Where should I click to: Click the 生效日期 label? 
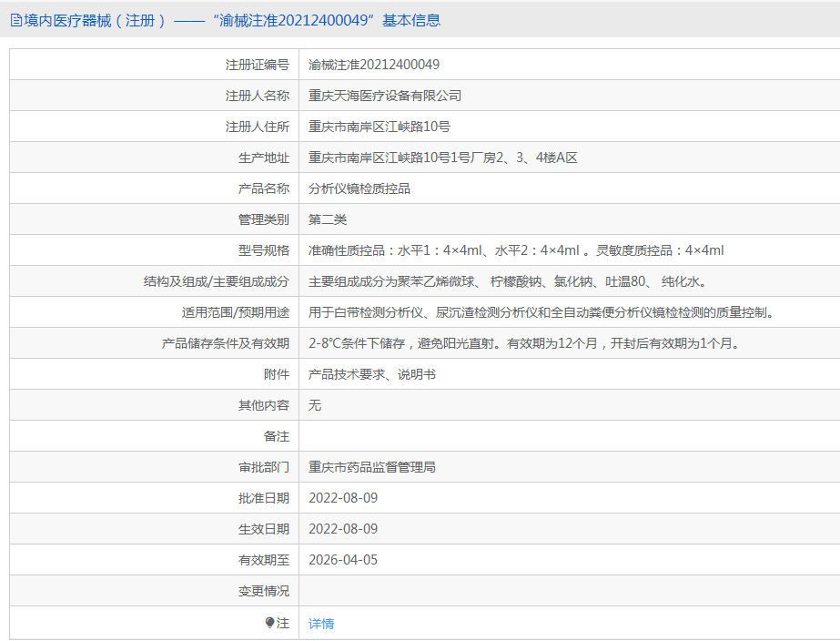(x=264, y=530)
